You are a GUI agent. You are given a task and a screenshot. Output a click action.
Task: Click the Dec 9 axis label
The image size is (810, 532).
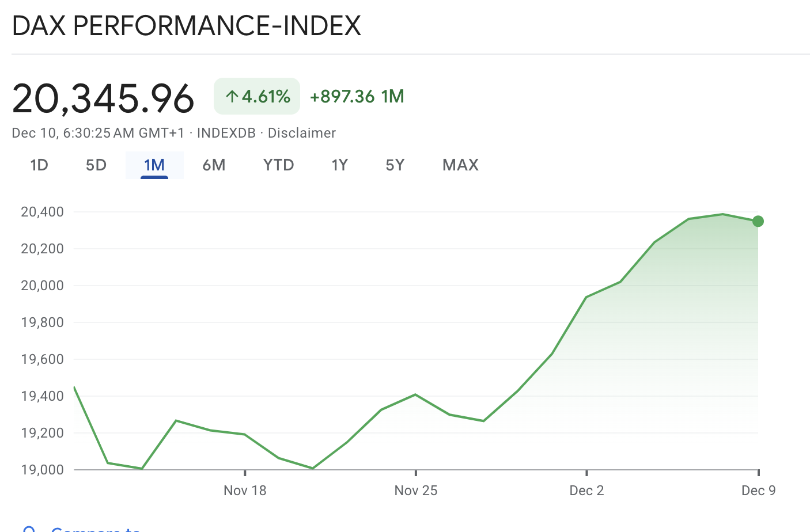click(758, 491)
